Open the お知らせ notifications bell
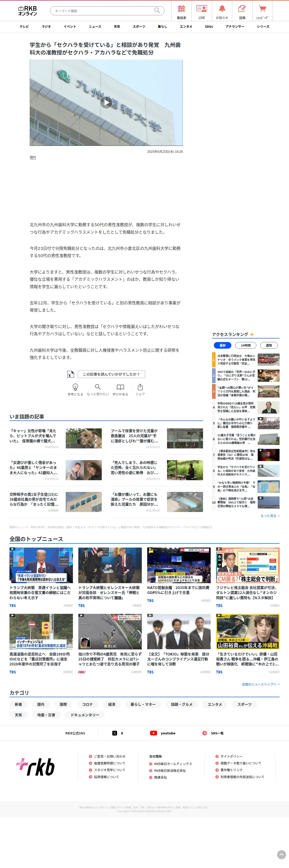This screenshot has width=289, height=868. 222,12
